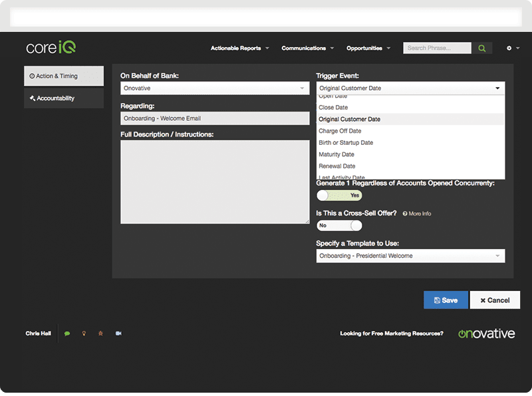Click the Cancel button
This screenshot has height=396, width=532.
[495, 300]
